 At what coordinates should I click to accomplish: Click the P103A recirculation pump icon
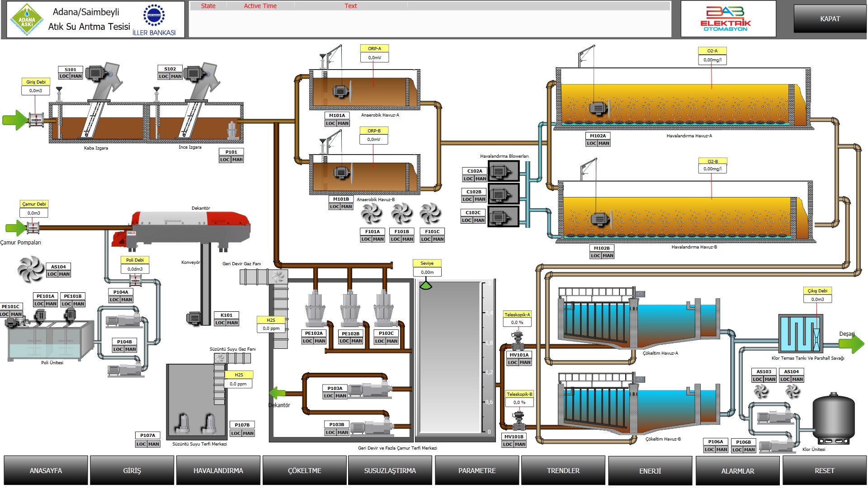click(371, 390)
